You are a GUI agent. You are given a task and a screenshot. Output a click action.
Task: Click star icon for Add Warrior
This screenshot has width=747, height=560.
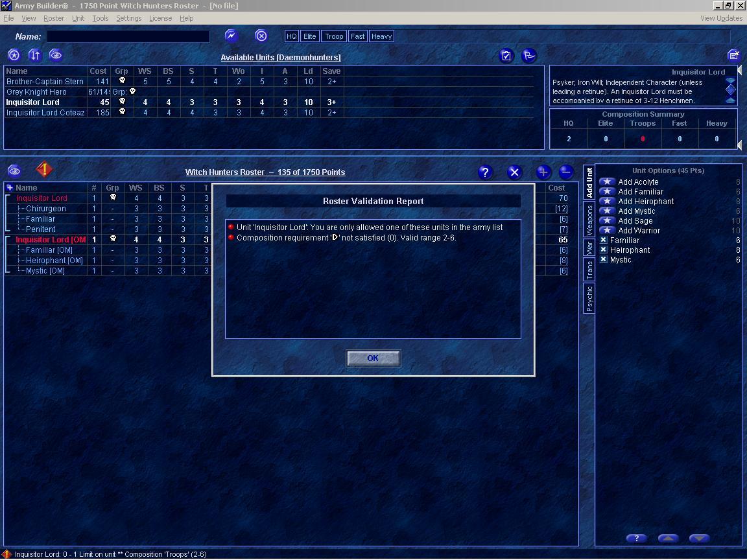607,231
